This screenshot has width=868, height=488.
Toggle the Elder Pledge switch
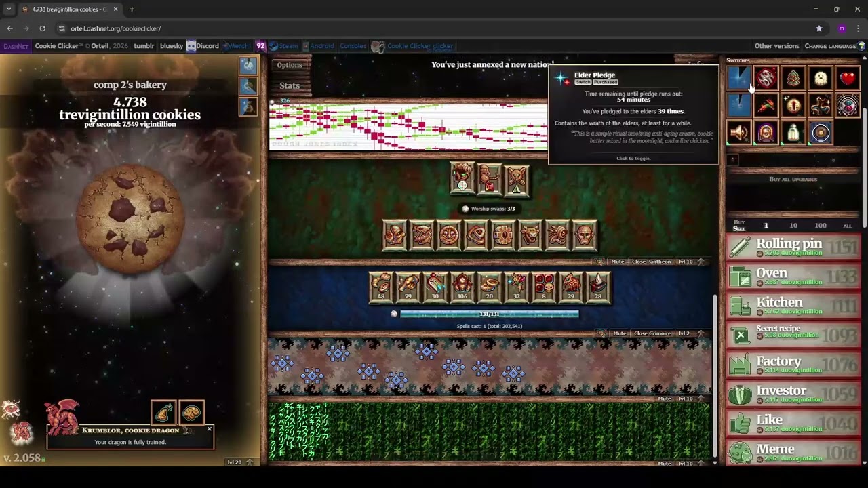tap(739, 79)
